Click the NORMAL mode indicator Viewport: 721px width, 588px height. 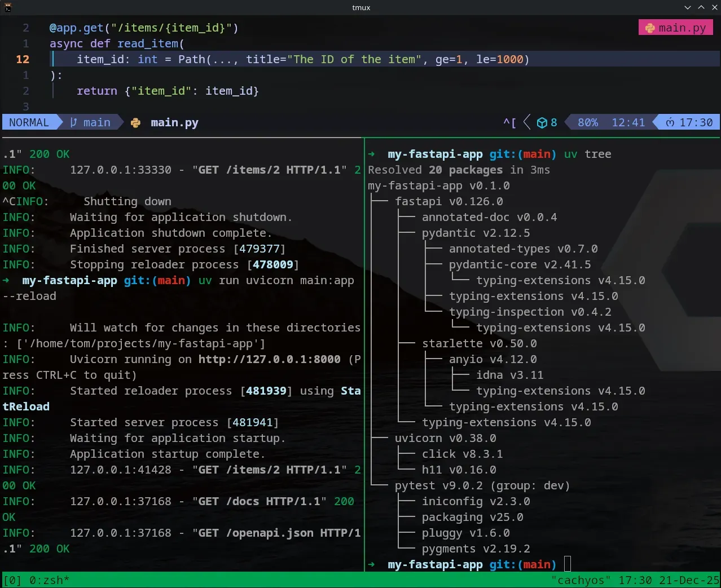tap(29, 122)
